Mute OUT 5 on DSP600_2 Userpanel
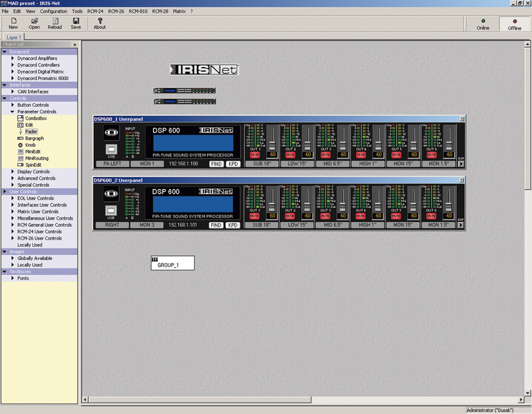532x414 pixels. pos(396,216)
